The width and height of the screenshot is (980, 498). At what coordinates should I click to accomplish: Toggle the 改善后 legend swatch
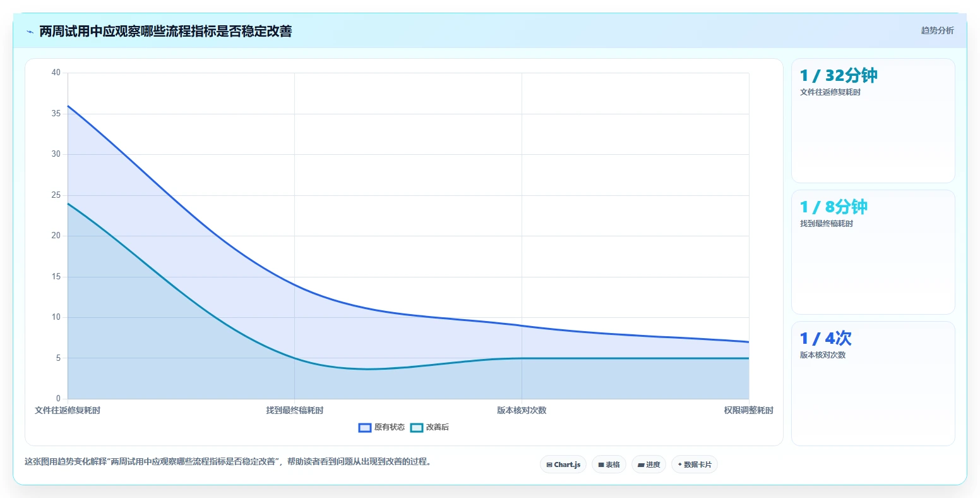(416, 428)
